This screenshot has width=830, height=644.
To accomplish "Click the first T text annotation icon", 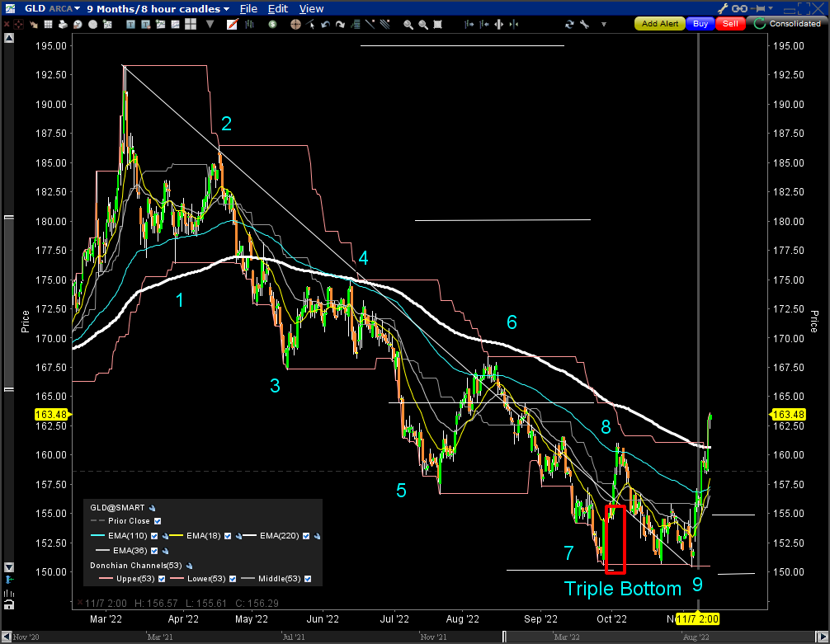I will pyautogui.click(x=130, y=25).
